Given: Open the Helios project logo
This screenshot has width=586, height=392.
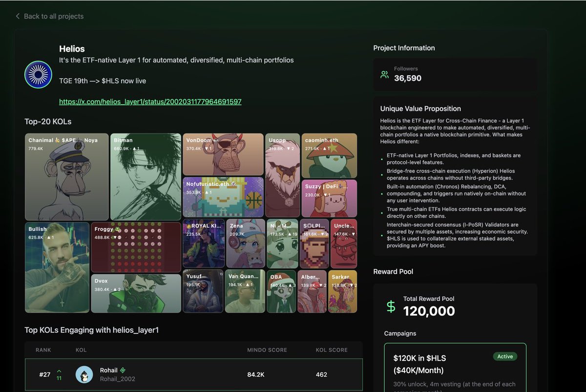Looking at the screenshot, I should tap(38, 74).
